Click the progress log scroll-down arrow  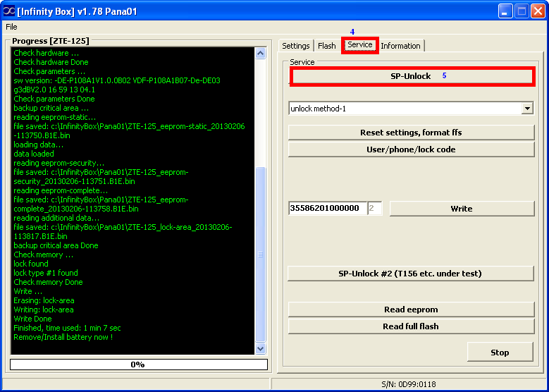click(261, 348)
